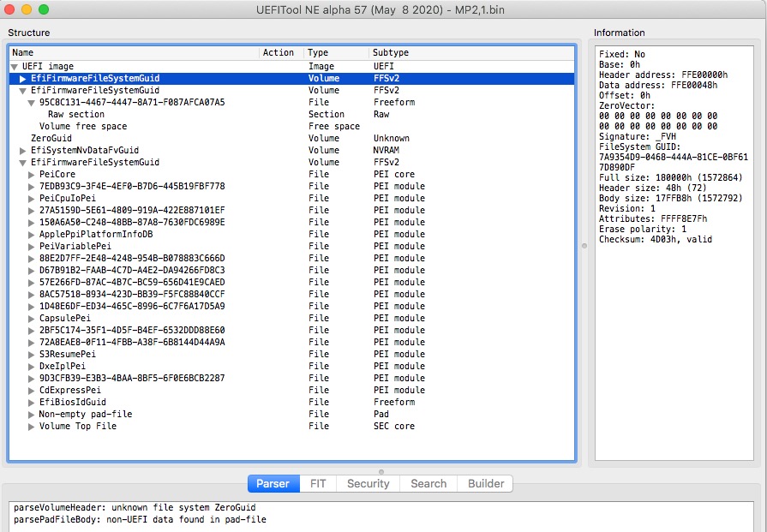Image resolution: width=767 pixels, height=532 pixels.
Task: Select the Volume free space row
Action: coord(292,126)
